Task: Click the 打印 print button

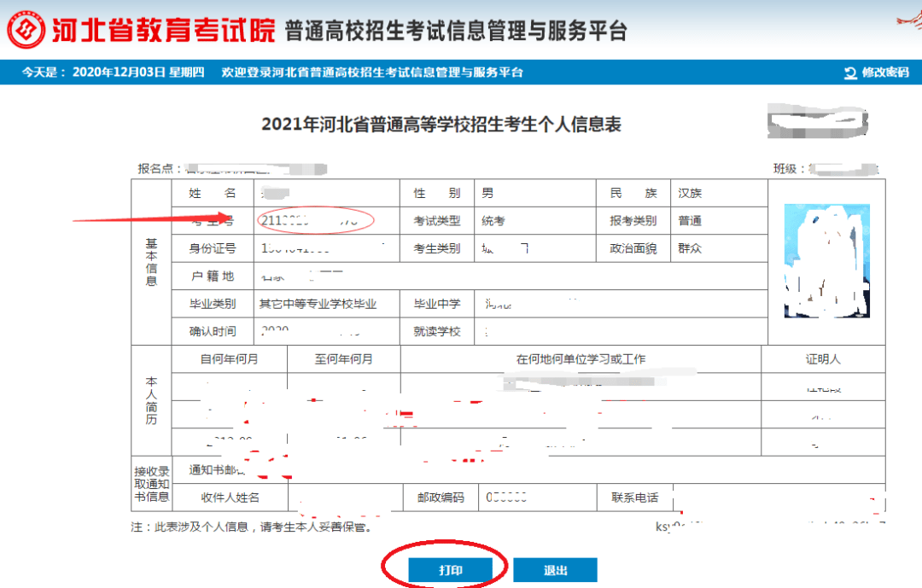Action: pos(450,569)
